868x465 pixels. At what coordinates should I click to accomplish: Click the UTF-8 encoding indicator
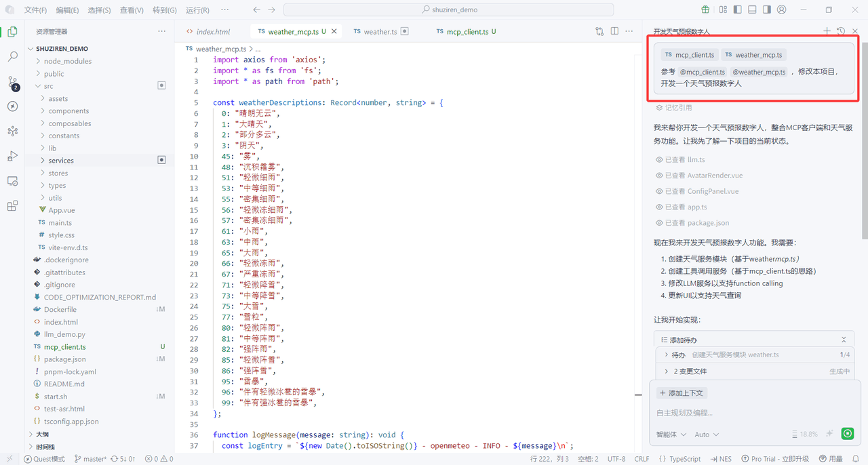click(616, 459)
